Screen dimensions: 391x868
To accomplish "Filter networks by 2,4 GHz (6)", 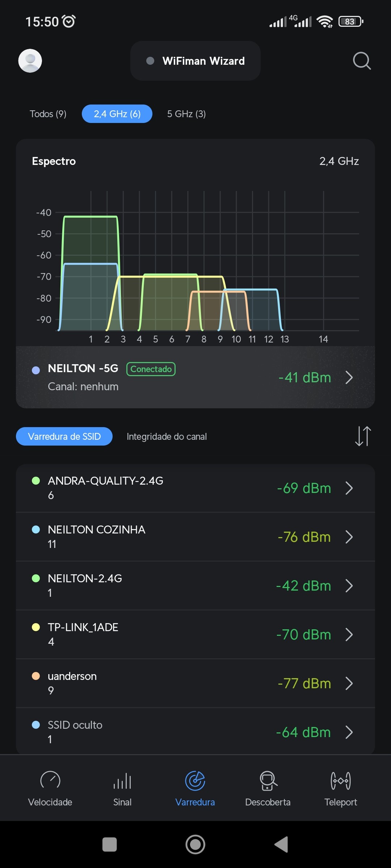I will (117, 114).
